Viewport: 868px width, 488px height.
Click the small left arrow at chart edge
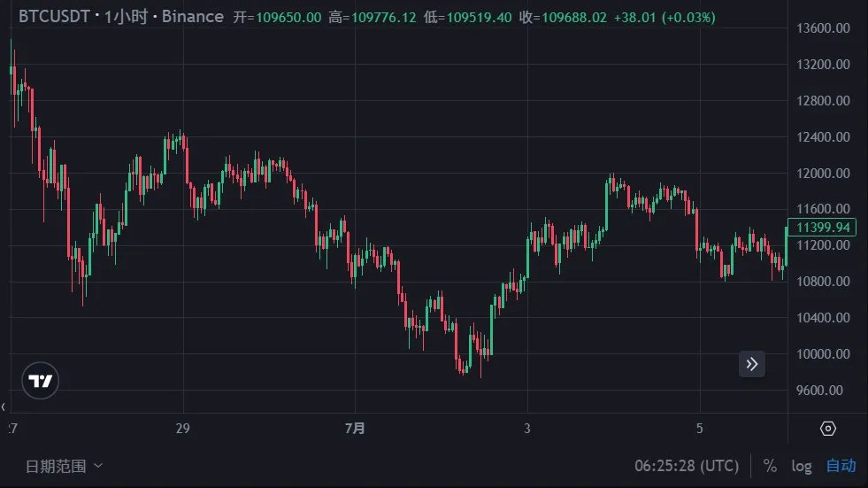click(x=4, y=407)
